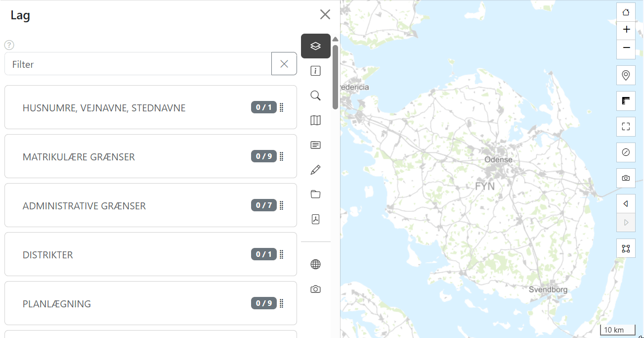644x338 pixels.
Task: Toggle fullscreen map view
Action: [x=626, y=126]
